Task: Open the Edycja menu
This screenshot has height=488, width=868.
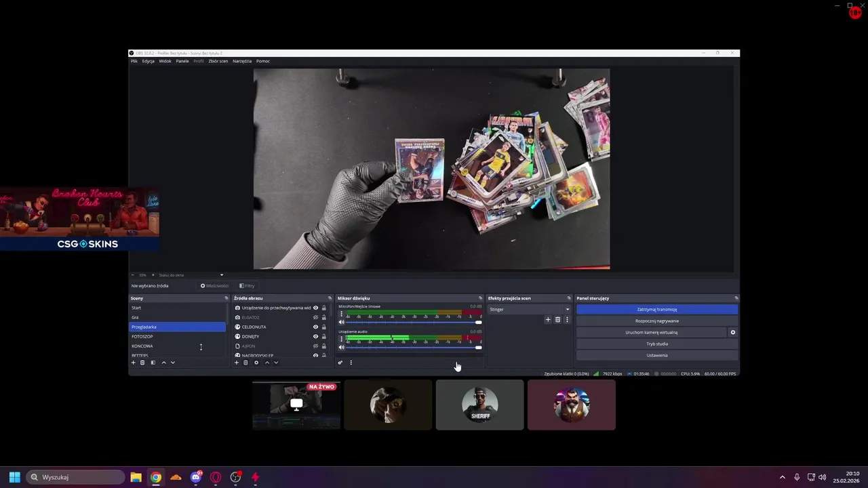Action: 148,61
